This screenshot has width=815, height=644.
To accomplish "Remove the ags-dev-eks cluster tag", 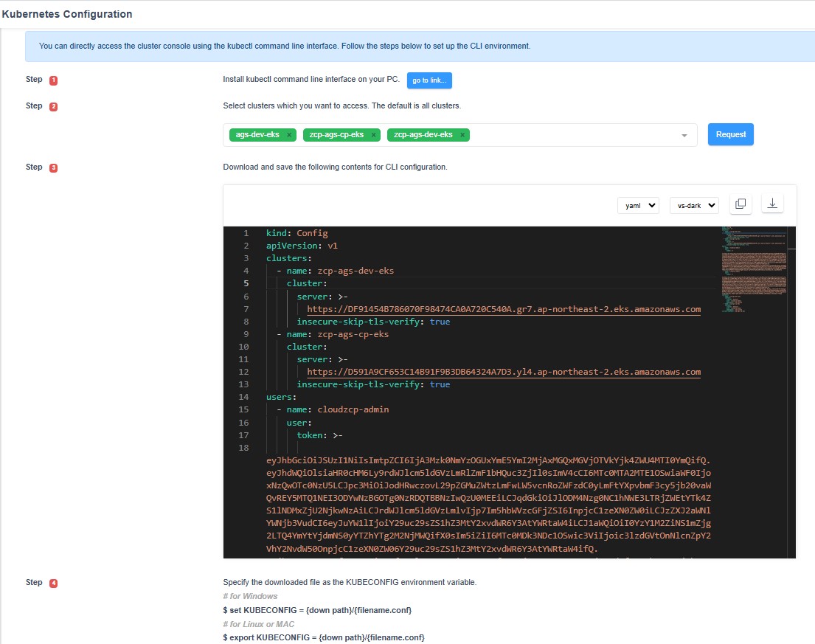I will (290, 135).
